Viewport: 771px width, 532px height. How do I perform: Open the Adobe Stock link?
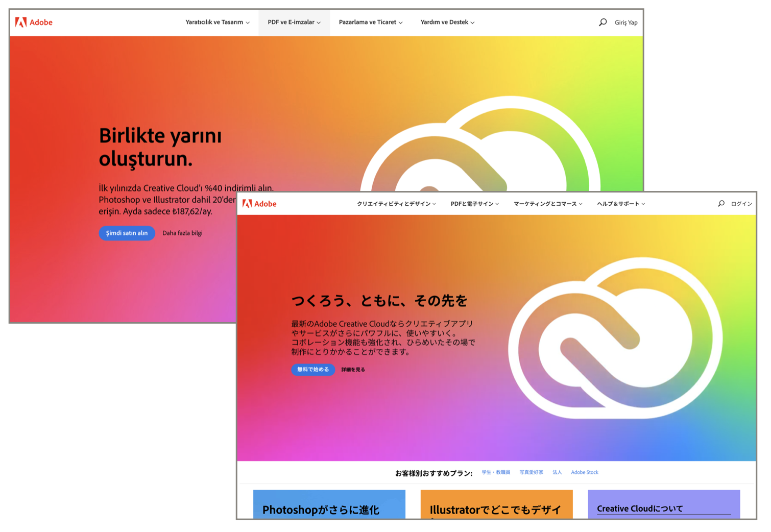tap(585, 472)
